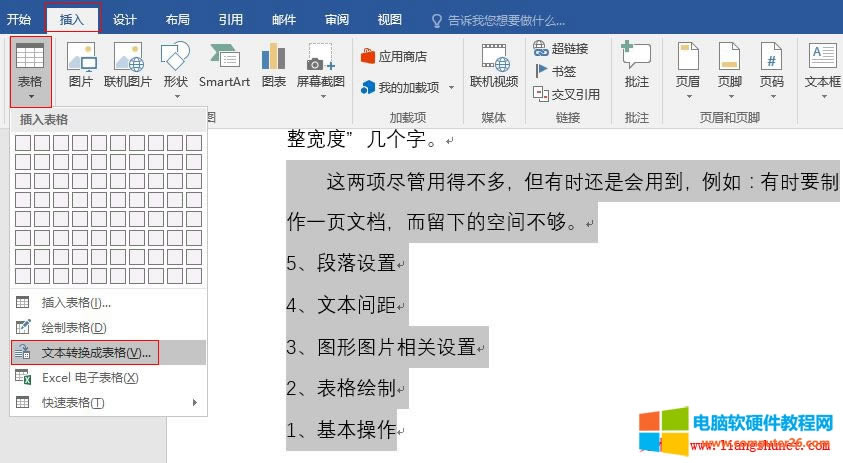Choose 绘制表格(D) menu entry
Viewport: 843px width, 463px height.
(109, 327)
